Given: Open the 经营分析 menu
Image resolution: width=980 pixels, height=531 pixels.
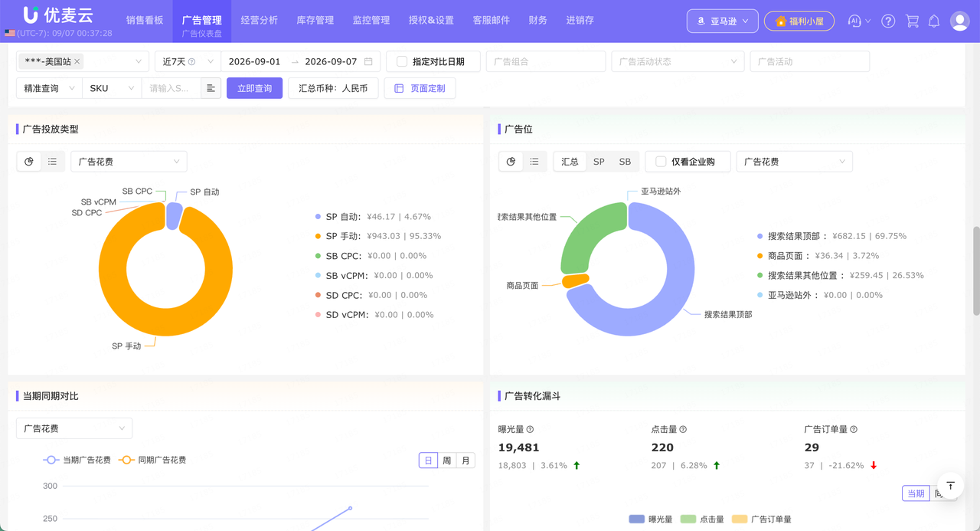Looking at the screenshot, I should coord(259,20).
